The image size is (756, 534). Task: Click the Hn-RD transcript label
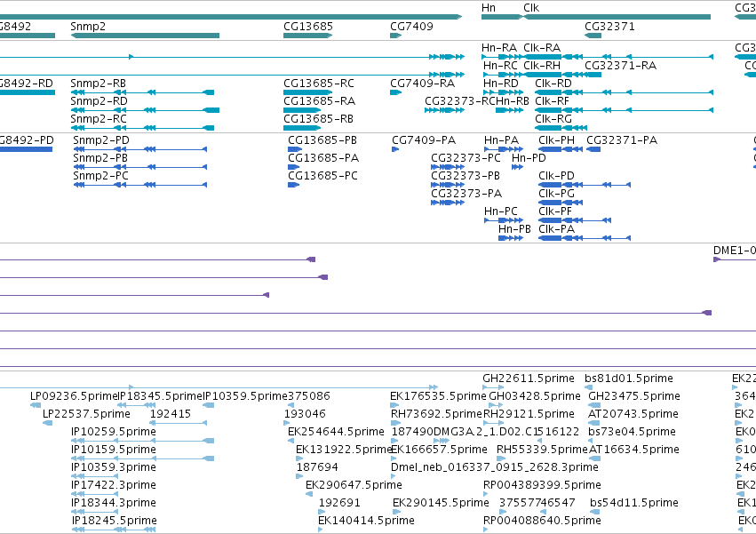click(501, 84)
